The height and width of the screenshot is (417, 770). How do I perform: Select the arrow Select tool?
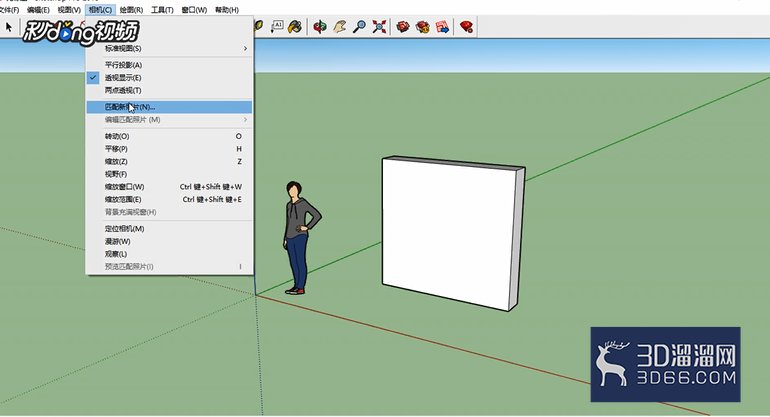(8, 27)
